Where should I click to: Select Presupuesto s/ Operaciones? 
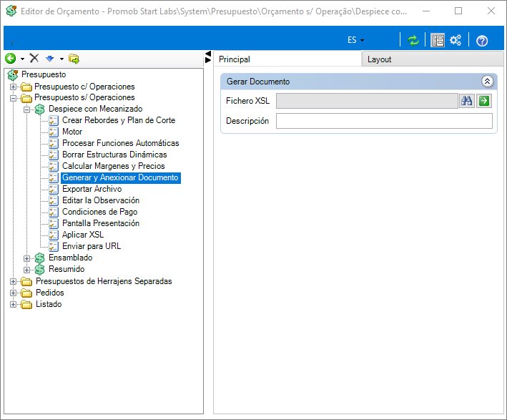coord(84,97)
